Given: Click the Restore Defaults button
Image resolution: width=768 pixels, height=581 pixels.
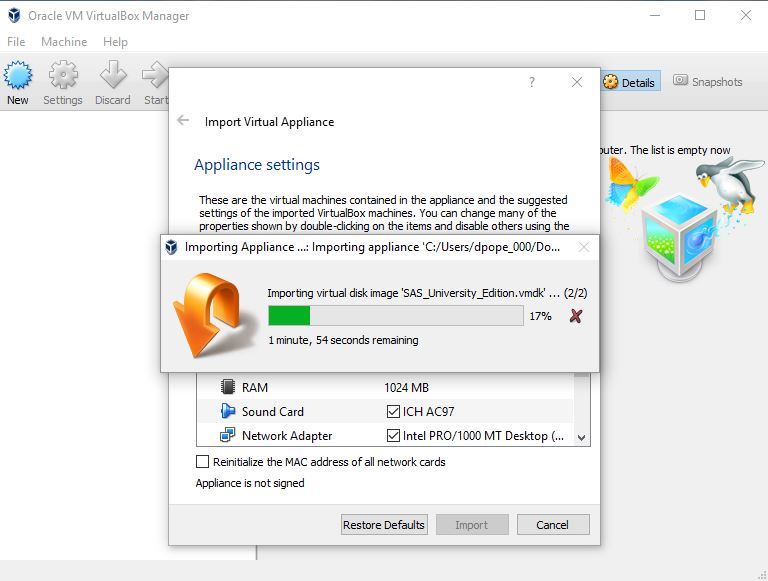Looking at the screenshot, I should click(384, 525).
